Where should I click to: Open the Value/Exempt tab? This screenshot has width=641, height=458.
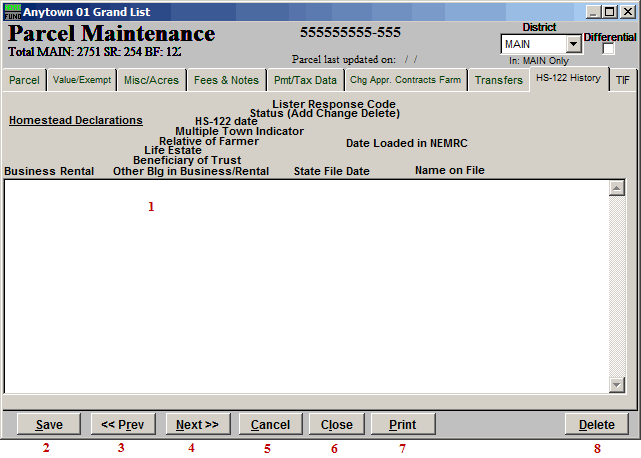[80, 80]
